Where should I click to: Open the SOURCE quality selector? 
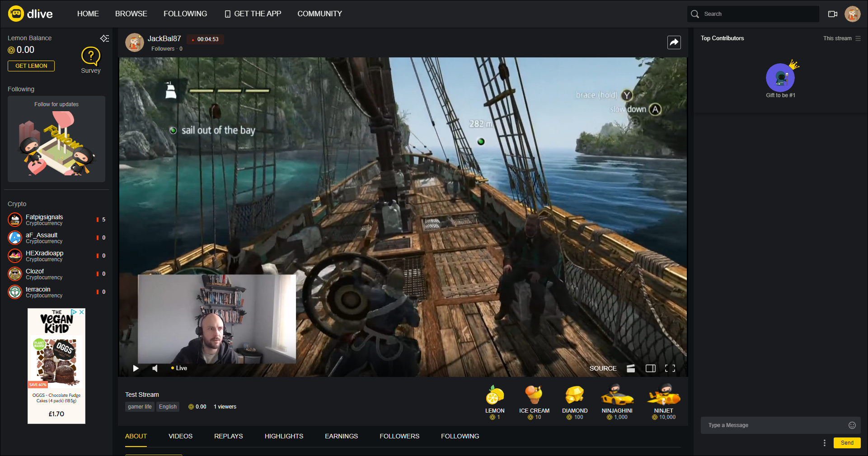(603, 368)
